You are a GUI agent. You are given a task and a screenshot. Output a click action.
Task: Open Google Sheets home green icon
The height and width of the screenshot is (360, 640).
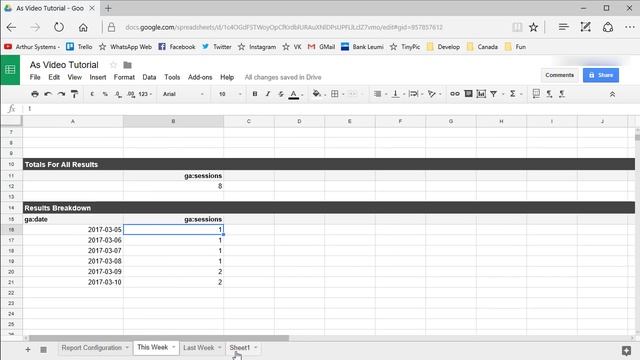(x=10, y=70)
